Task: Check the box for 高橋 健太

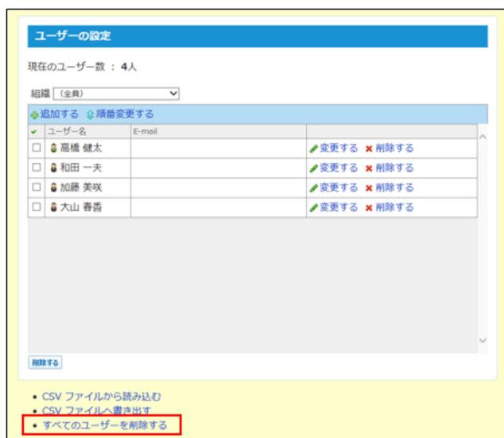Action: pos(37,148)
